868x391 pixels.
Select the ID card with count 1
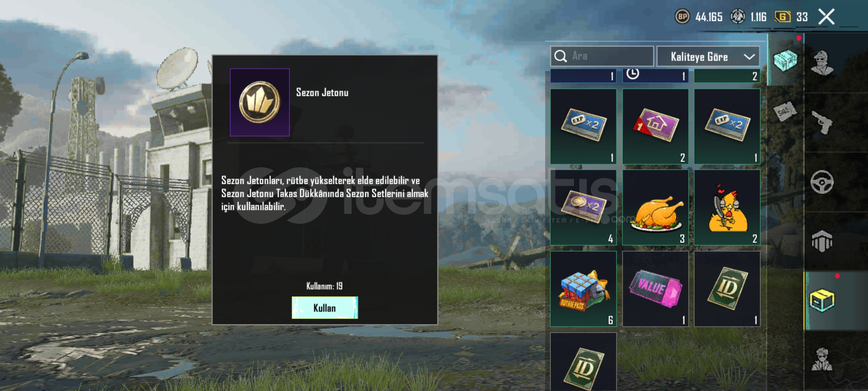727,289
